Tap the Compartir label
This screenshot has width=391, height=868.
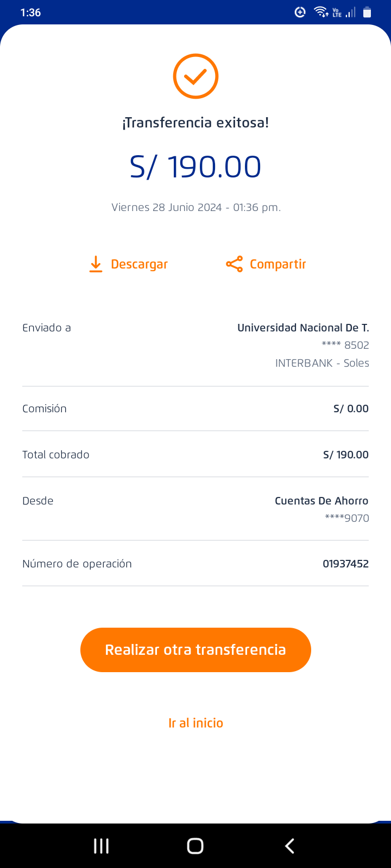[278, 264]
